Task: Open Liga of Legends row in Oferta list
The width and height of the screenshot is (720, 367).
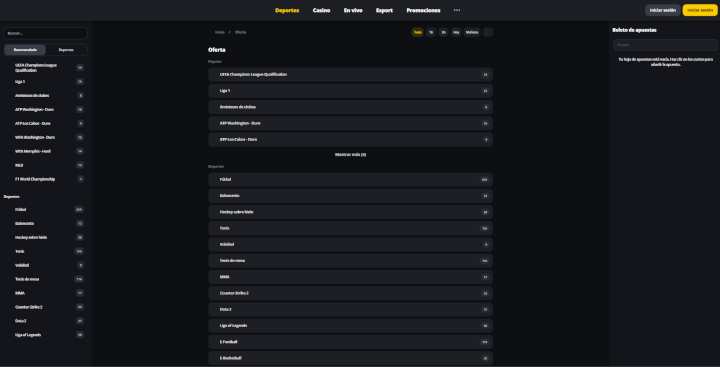Action: [x=350, y=326]
